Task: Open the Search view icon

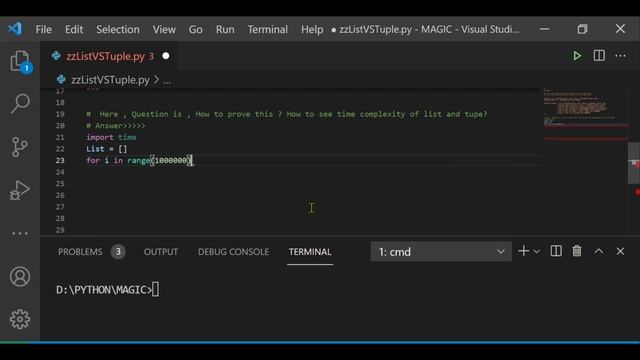Action: coord(20,103)
